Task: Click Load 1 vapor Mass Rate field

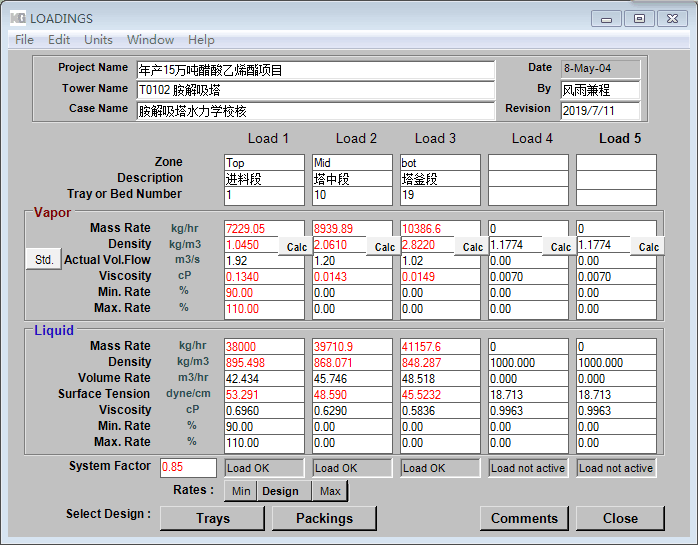Action: (x=264, y=229)
